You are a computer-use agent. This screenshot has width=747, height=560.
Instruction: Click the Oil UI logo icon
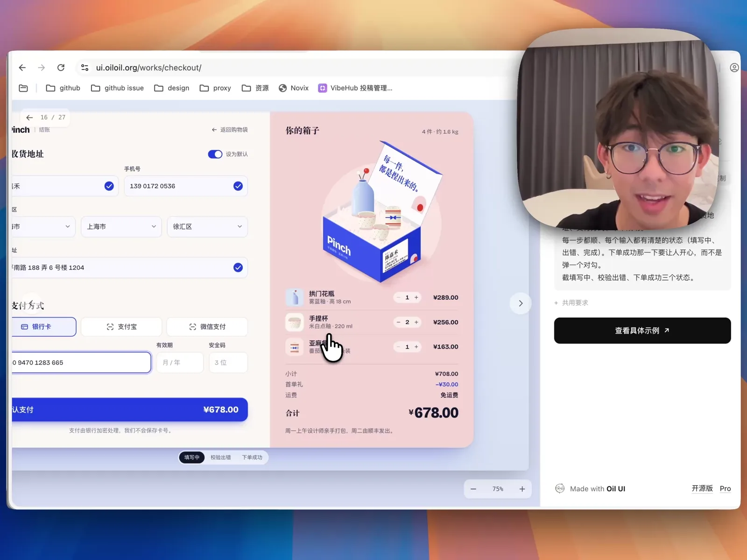click(x=560, y=489)
